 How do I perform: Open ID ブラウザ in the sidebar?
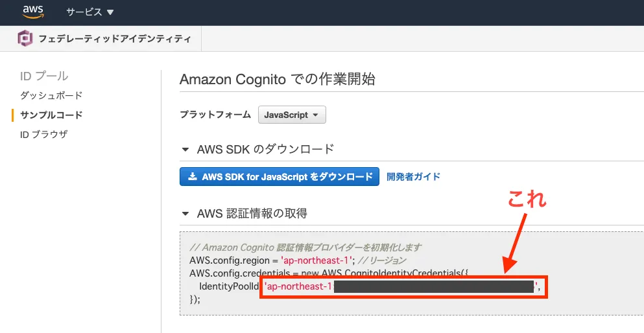click(43, 134)
